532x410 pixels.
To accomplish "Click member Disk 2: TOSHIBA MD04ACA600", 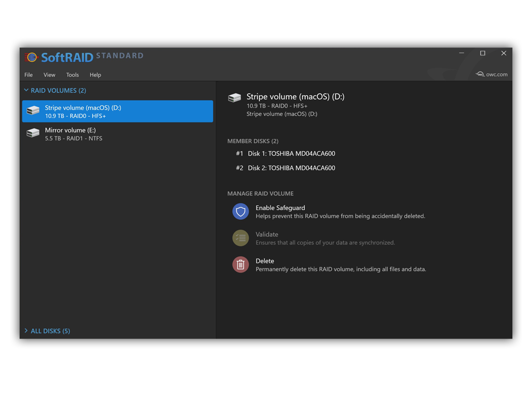I will click(291, 168).
